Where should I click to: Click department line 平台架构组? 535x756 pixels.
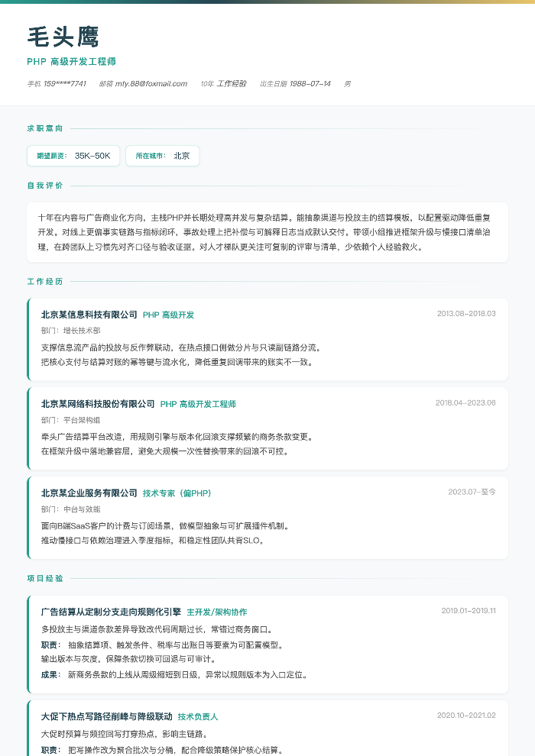pyautogui.click(x=70, y=420)
